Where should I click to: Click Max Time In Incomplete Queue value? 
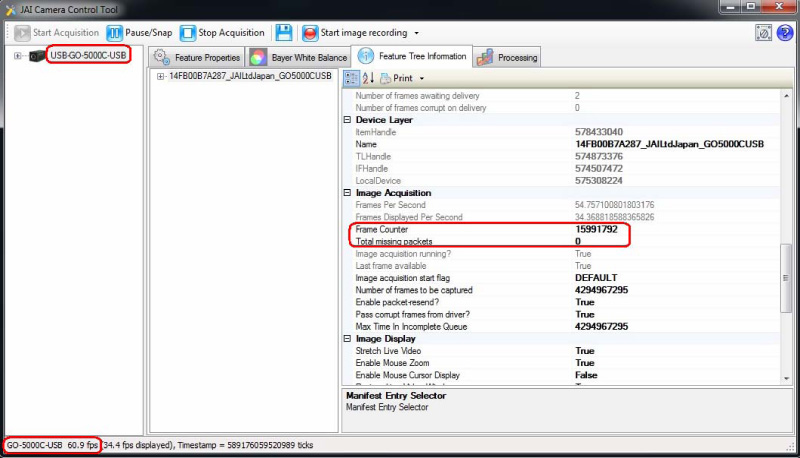(602, 327)
